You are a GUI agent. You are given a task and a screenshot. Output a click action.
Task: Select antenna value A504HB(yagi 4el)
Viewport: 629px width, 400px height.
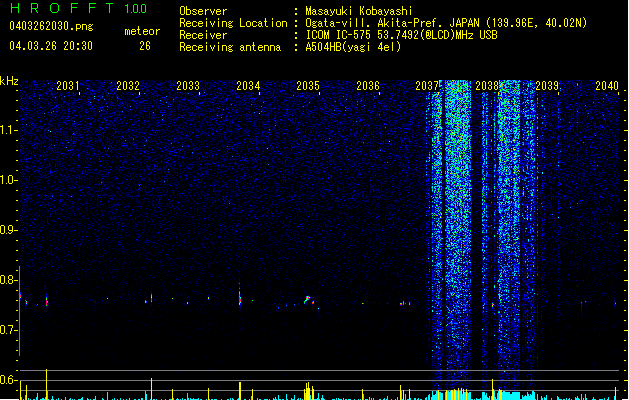point(353,47)
